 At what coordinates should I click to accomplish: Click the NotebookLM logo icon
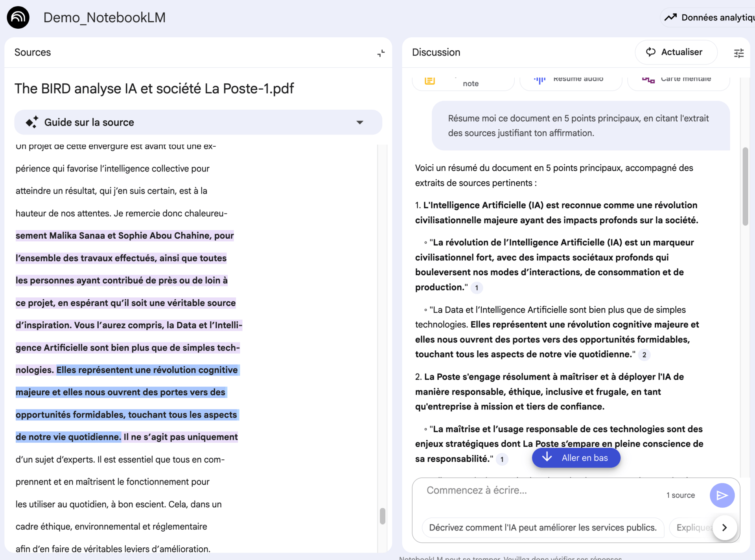(x=18, y=17)
